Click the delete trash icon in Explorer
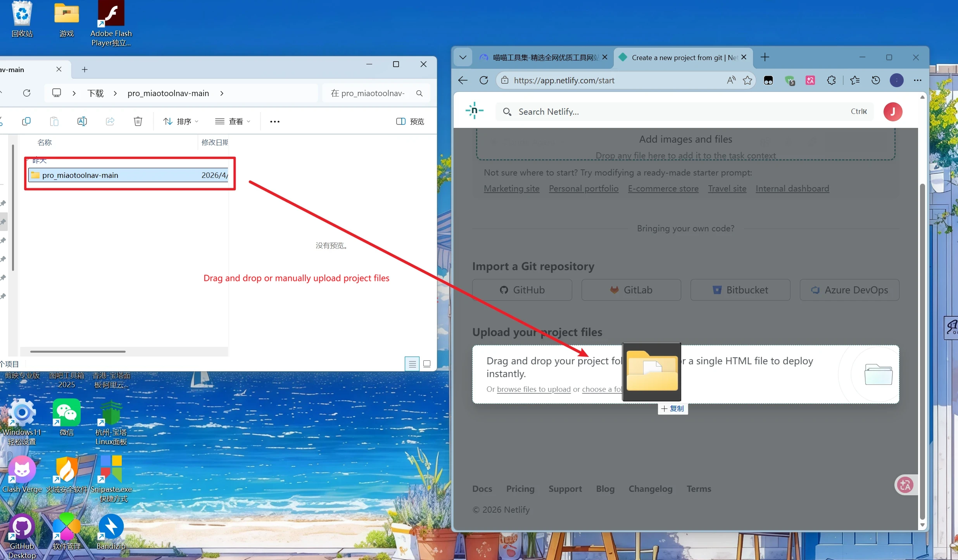This screenshot has width=958, height=560. click(138, 121)
